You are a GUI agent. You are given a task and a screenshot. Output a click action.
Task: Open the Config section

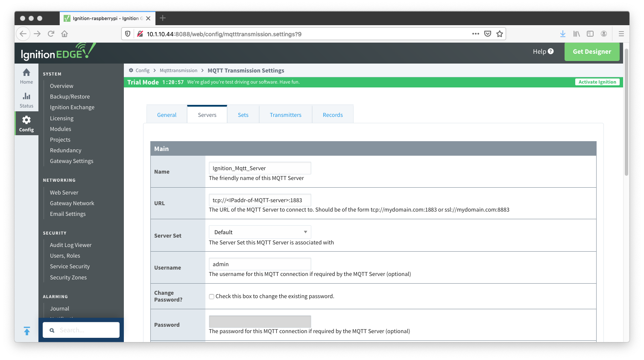(x=26, y=124)
